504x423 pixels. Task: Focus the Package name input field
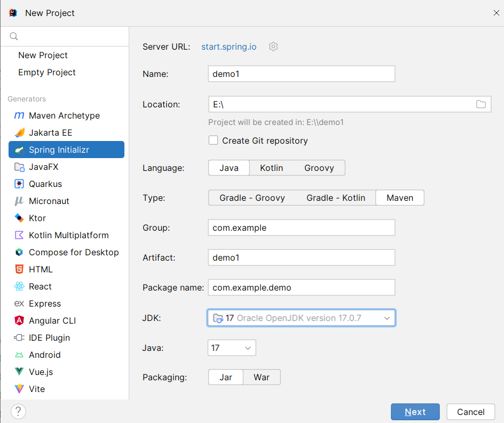pos(302,287)
